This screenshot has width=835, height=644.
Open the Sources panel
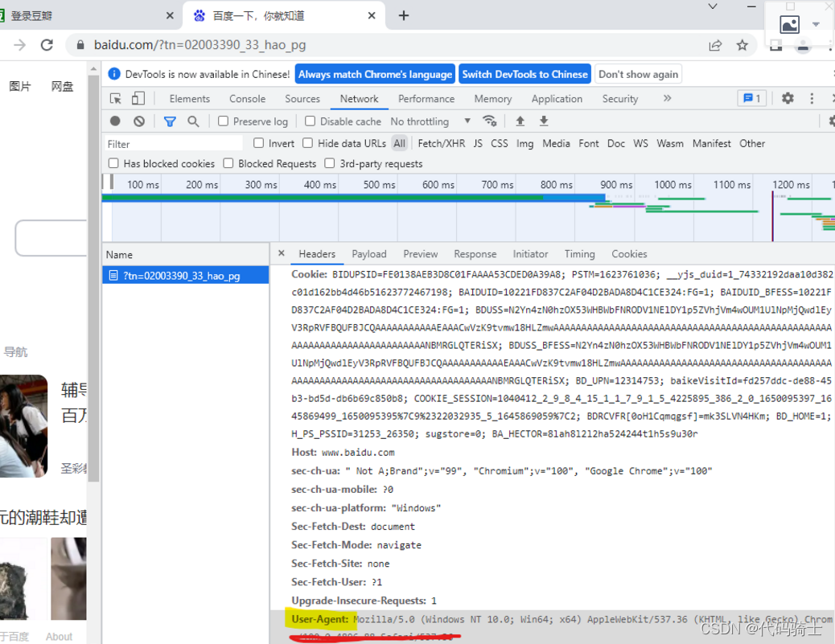(302, 99)
